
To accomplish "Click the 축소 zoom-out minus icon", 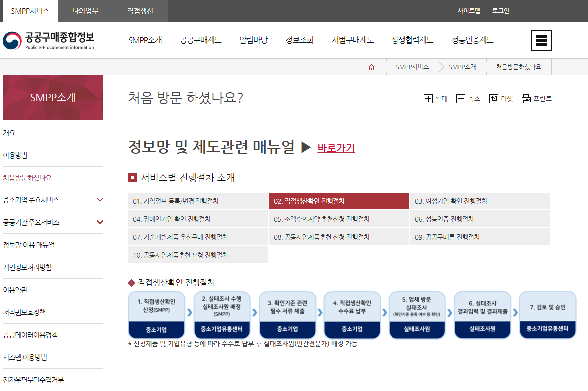I will click(x=460, y=99).
